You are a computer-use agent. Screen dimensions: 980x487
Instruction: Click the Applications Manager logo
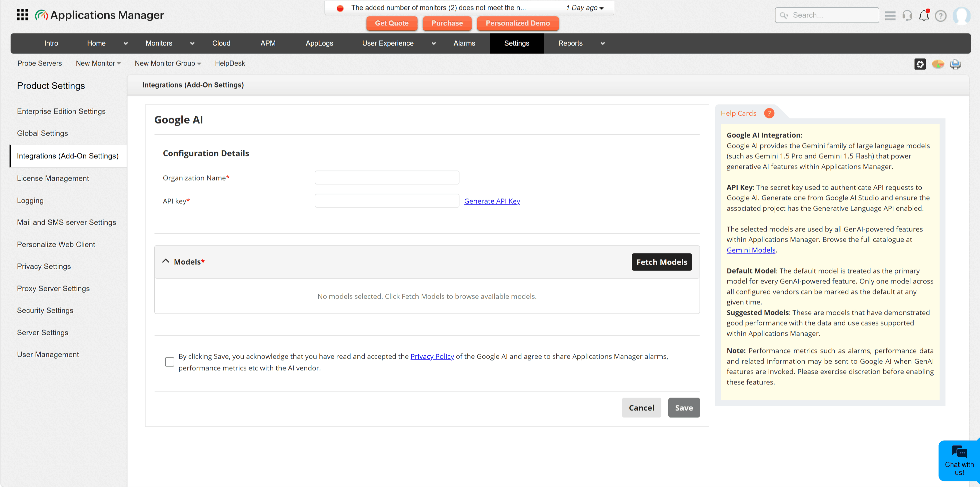point(99,15)
